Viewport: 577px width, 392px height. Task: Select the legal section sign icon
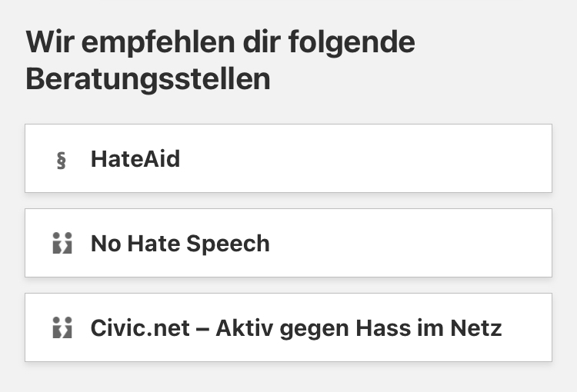coord(62,160)
